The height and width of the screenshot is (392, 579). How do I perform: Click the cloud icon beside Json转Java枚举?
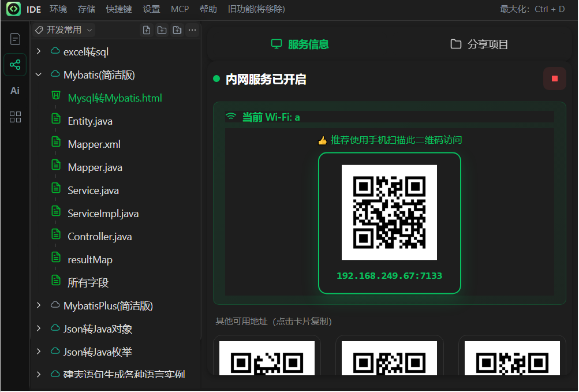click(55, 351)
